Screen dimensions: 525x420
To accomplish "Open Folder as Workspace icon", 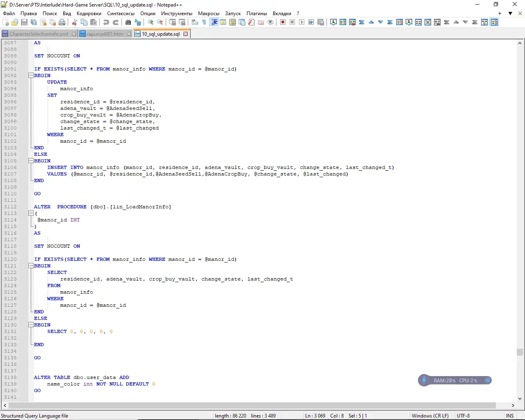I will (x=261, y=22).
